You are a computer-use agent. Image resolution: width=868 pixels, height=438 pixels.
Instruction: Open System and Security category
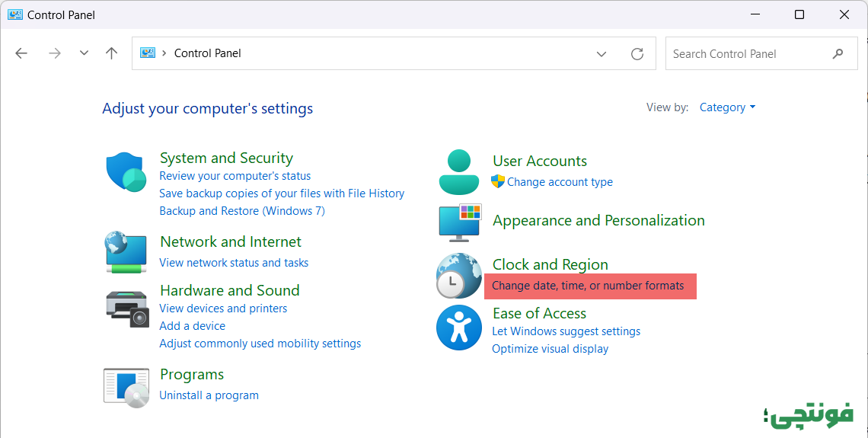(x=226, y=158)
